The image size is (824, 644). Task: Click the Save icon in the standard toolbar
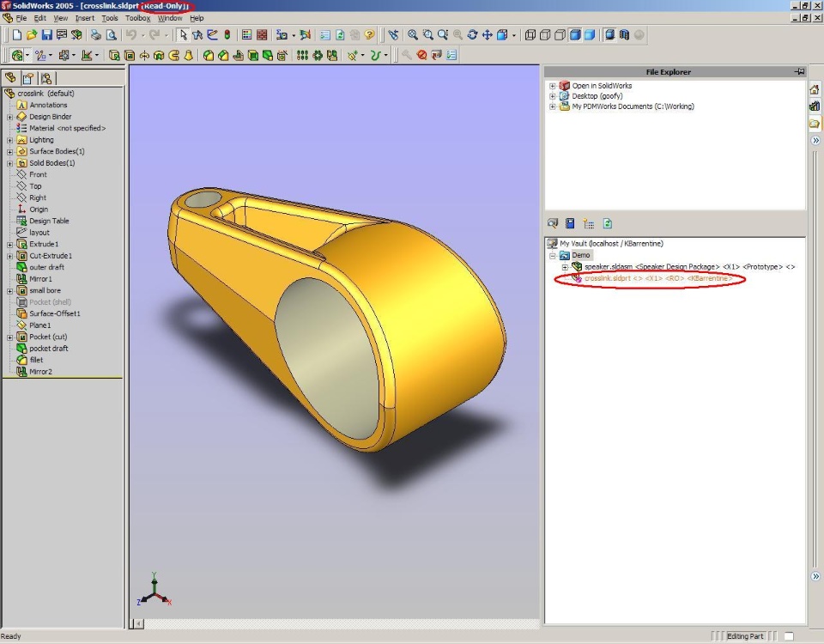coord(46,34)
